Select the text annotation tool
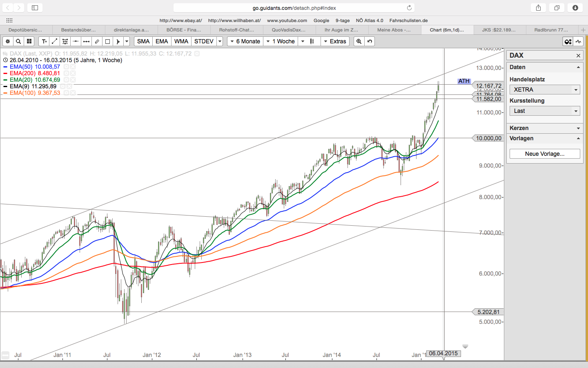The image size is (588, 368). coord(44,41)
